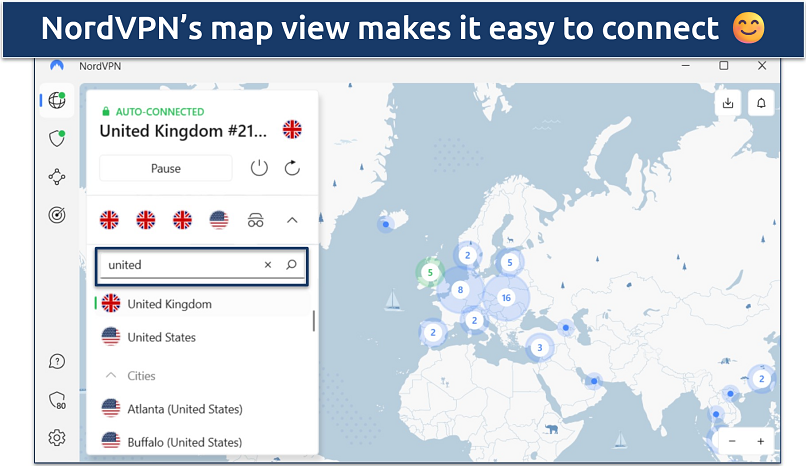Click the disconnect power icon
This screenshot has width=806, height=466.
click(259, 168)
